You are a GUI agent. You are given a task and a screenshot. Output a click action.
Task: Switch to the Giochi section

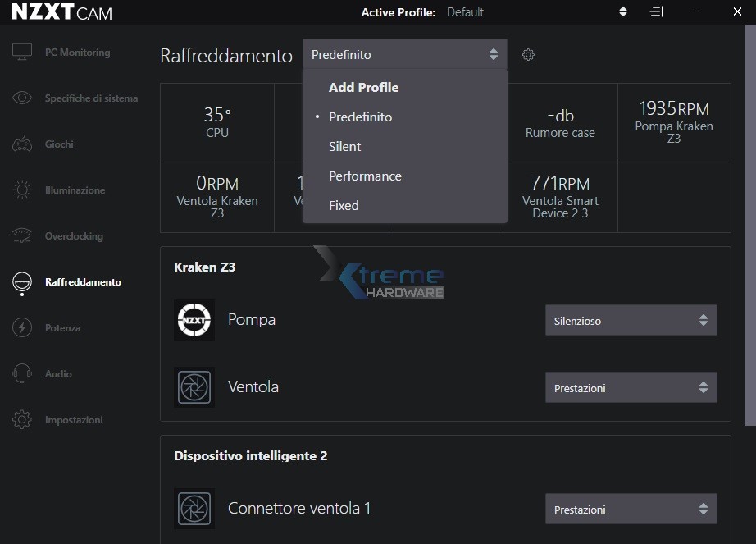59,144
